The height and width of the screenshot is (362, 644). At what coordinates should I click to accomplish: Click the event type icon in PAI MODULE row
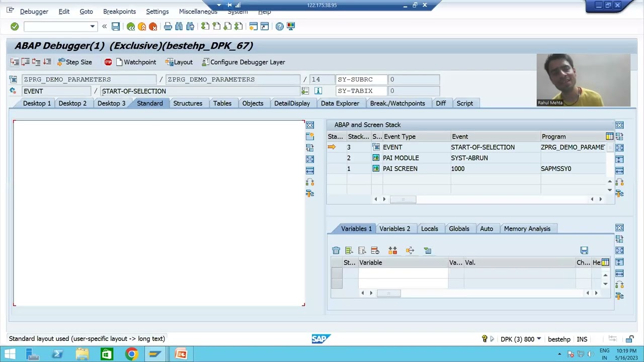coord(376,158)
